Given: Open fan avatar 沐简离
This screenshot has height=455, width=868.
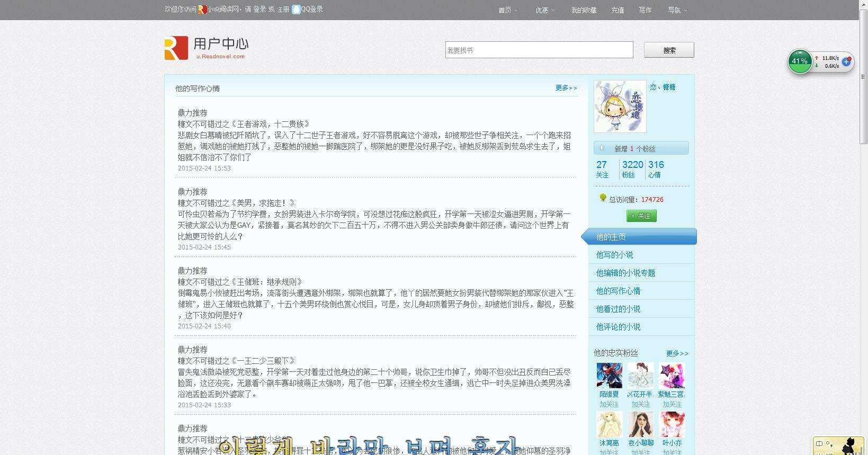Looking at the screenshot, I should click(609, 424).
